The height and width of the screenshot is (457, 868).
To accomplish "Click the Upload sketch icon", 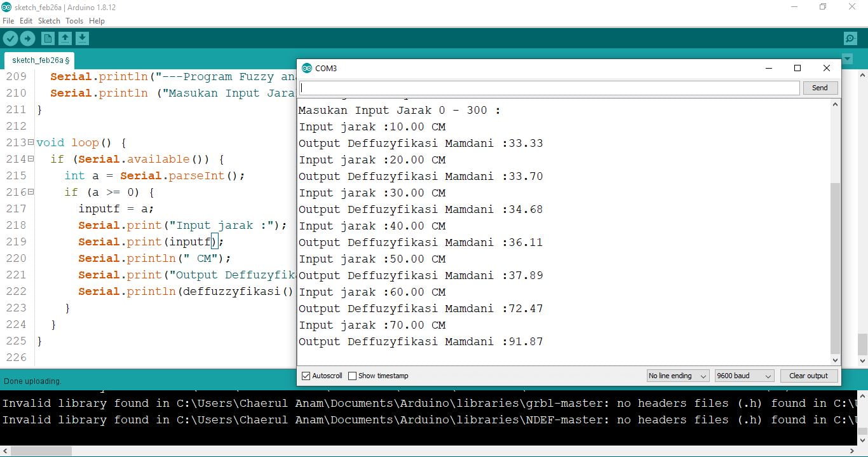I will coord(27,38).
